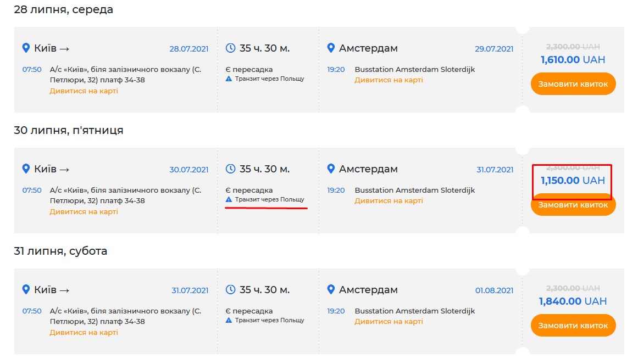Viewport: 638px width, 364px height.
Task: Click transit warning triangle icon for 28 July trip
Action: 229,79
